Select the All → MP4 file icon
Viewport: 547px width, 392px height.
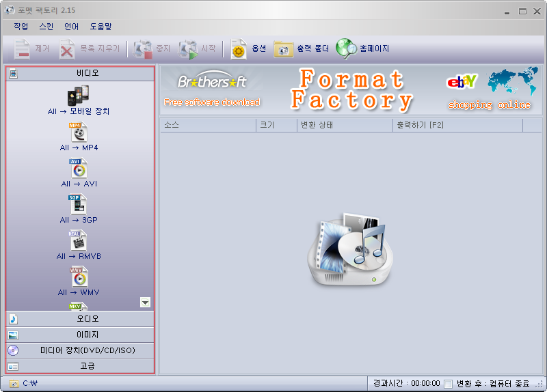[78, 132]
